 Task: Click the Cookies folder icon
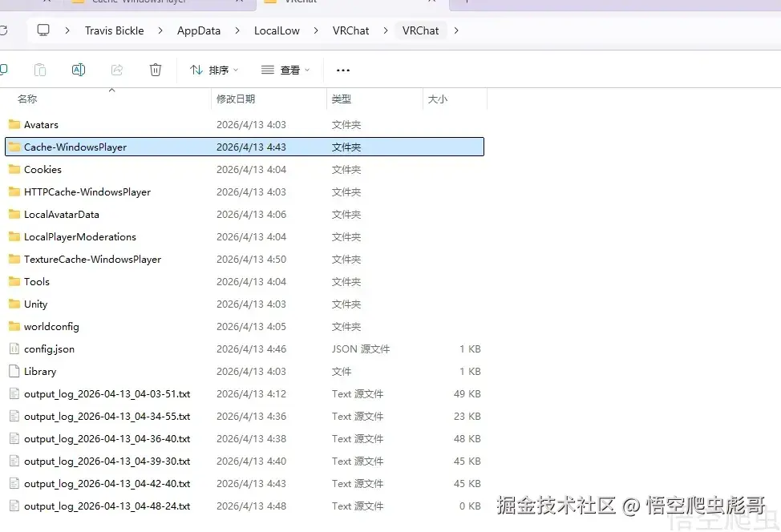(14, 169)
